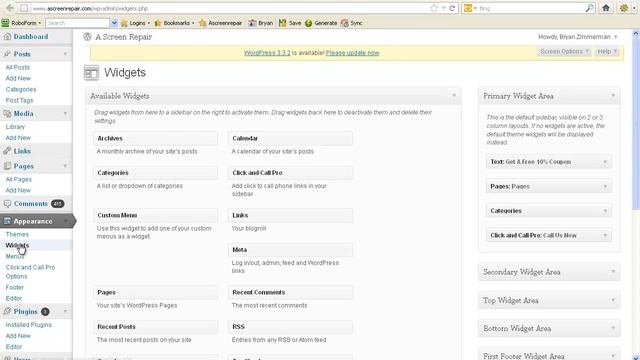Open the Appearance menu section
The image size is (640, 360).
33,221
